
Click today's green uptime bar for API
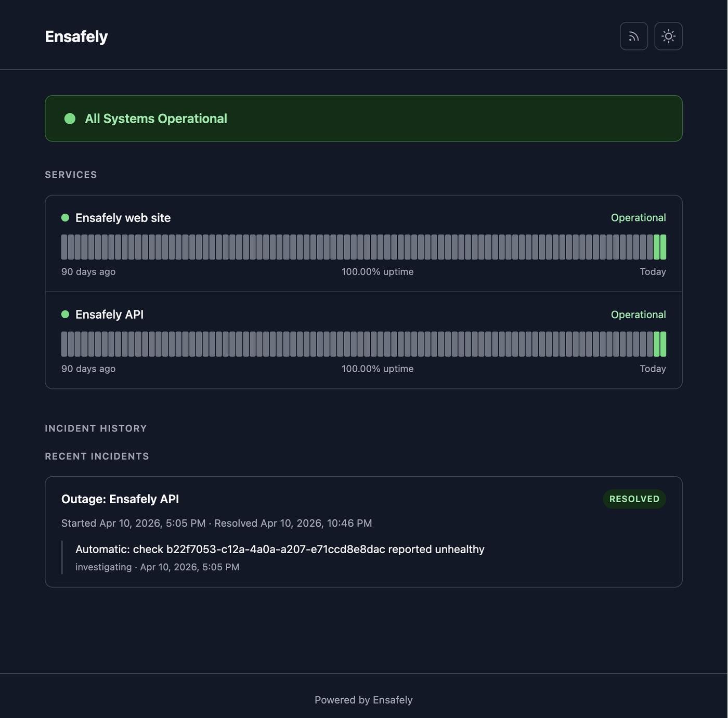point(663,344)
